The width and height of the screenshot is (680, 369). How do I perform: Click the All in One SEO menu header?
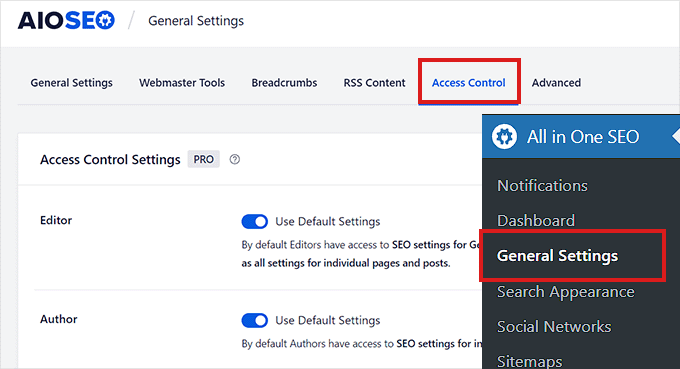pyautogui.click(x=581, y=137)
